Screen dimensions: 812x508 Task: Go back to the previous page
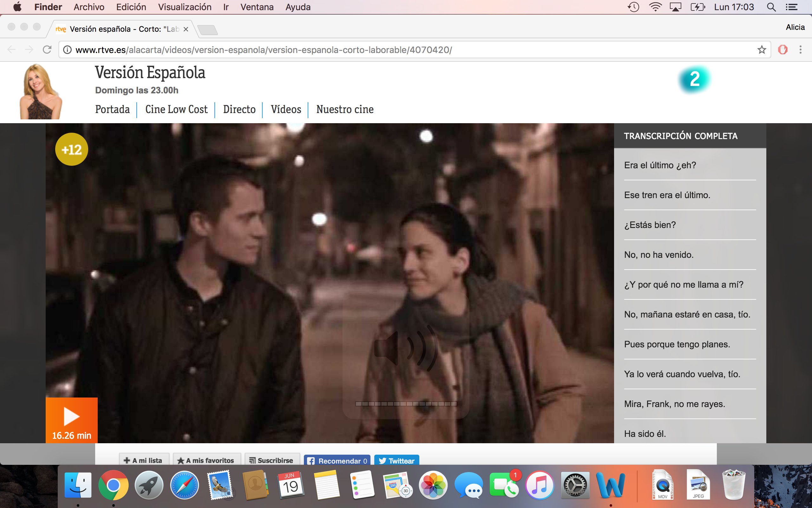click(11, 50)
